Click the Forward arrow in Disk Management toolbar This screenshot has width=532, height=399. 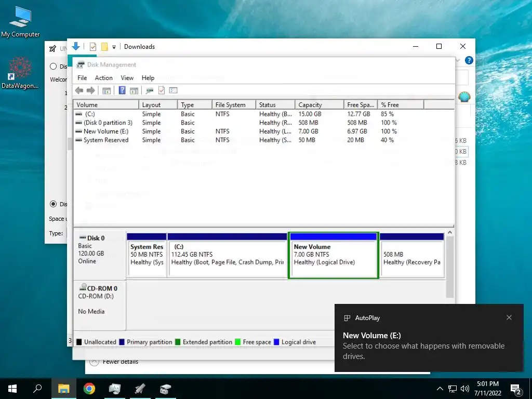coord(90,90)
